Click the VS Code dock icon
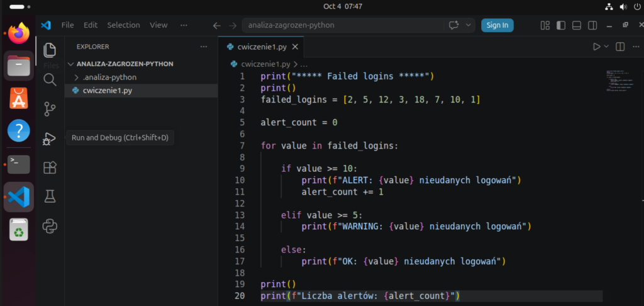Screen dimensions: 644x306 tap(19, 197)
